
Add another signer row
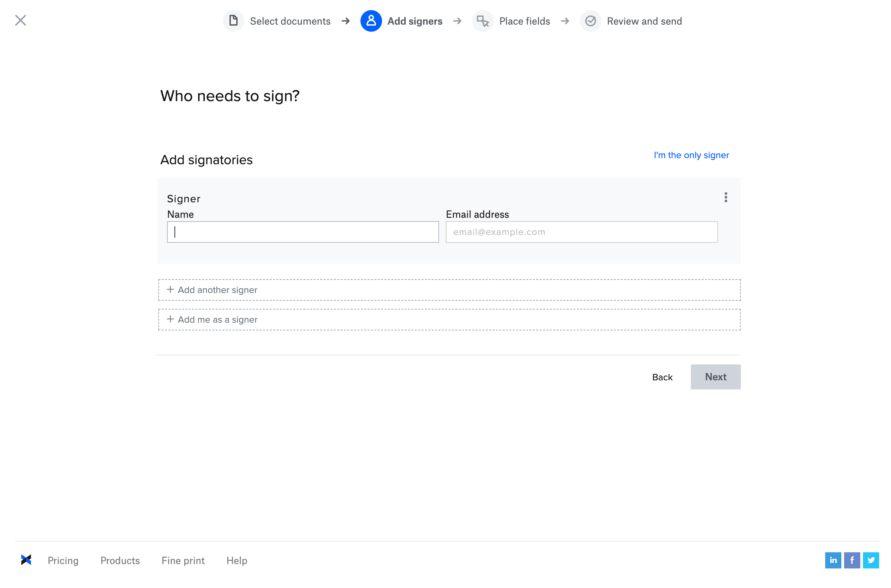[x=449, y=290]
